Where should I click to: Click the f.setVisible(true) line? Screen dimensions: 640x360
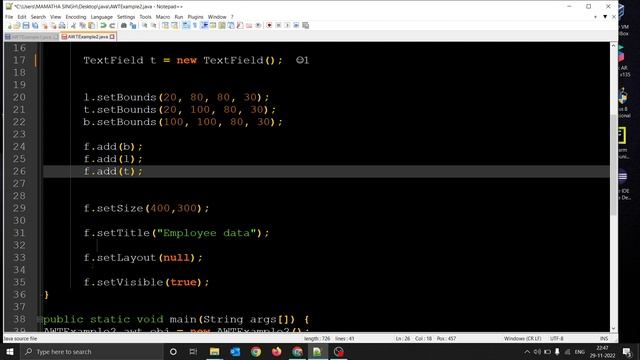coord(146,282)
